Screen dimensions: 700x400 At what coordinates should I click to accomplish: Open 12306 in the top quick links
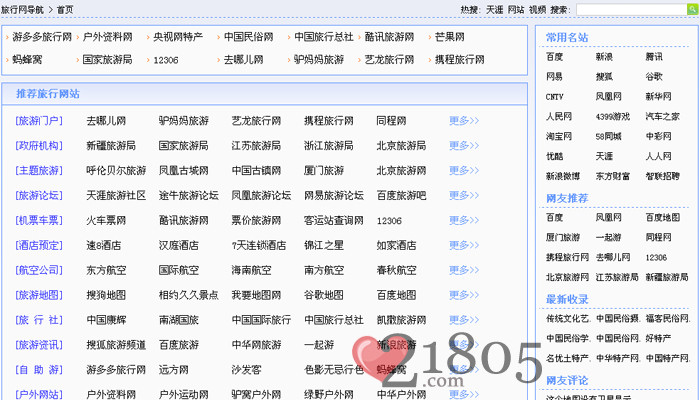click(x=165, y=60)
